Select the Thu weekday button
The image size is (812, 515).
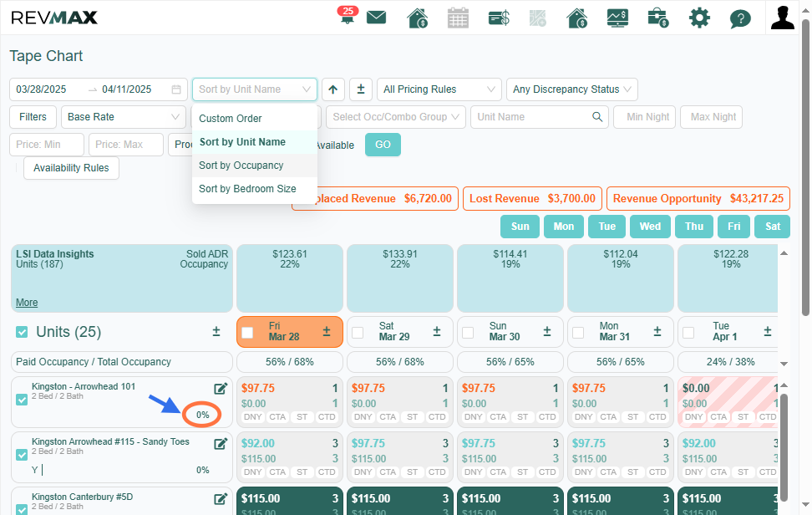[x=694, y=227]
